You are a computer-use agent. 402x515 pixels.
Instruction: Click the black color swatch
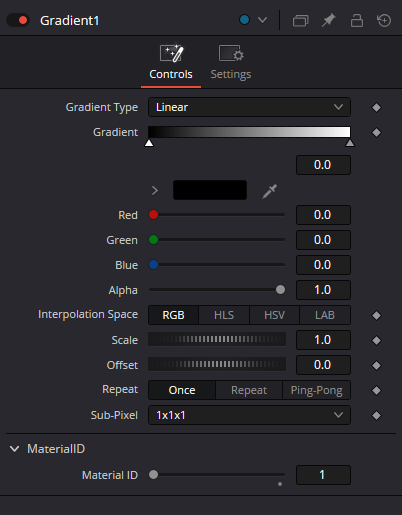pos(210,190)
